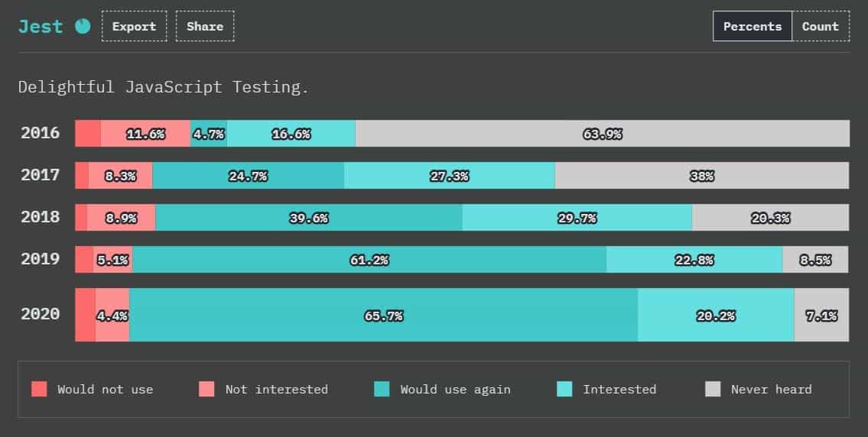
Task: Click the Share button
Action: point(205,26)
